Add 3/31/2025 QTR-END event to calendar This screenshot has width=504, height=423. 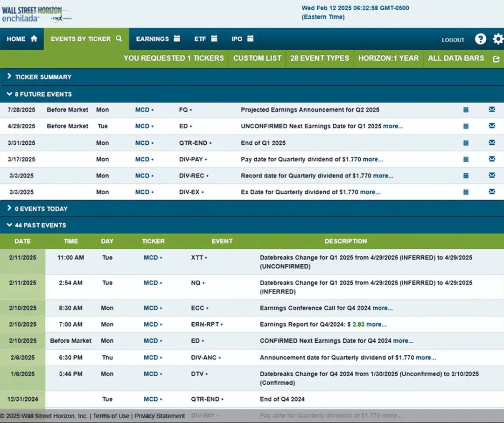pos(466,143)
